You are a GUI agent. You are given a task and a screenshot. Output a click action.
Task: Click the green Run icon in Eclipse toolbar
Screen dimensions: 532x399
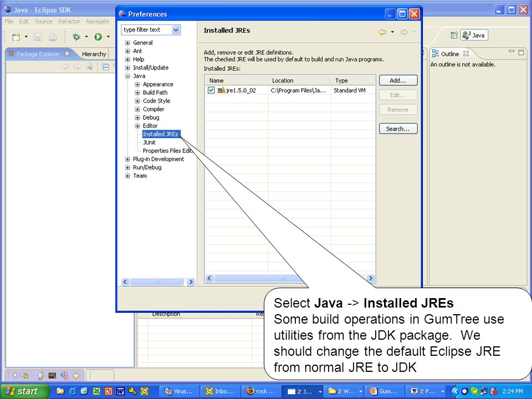[x=98, y=37]
